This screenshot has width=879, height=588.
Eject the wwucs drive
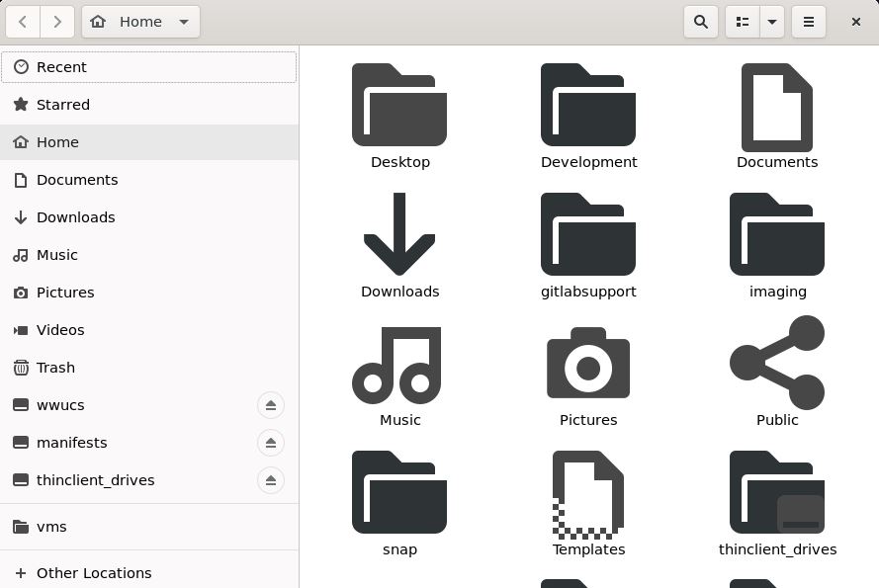[x=271, y=405]
